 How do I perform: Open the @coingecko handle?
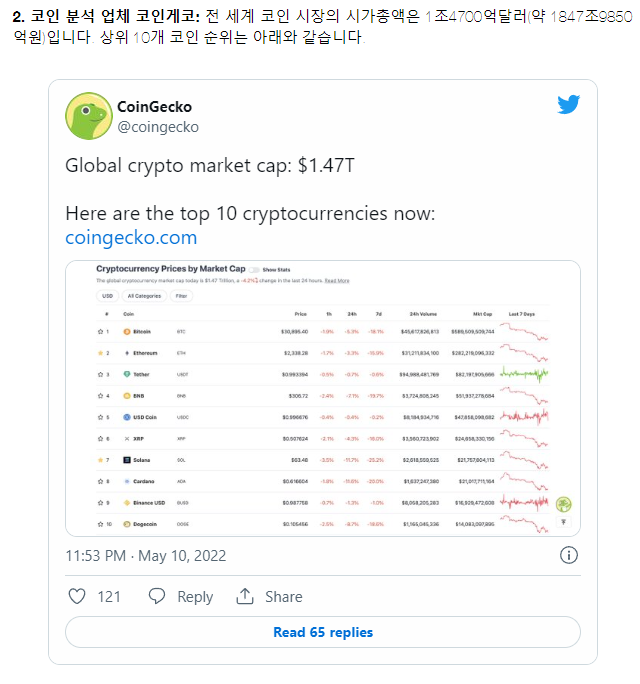tap(158, 127)
